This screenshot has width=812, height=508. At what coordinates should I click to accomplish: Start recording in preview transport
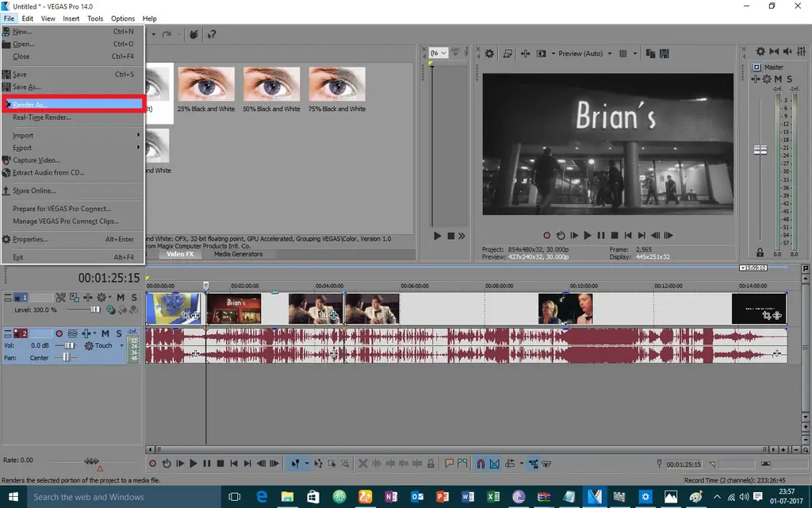(x=547, y=235)
